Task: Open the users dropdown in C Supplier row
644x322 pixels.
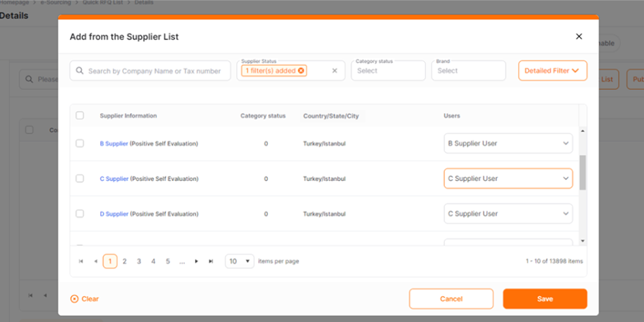Action: click(x=508, y=178)
